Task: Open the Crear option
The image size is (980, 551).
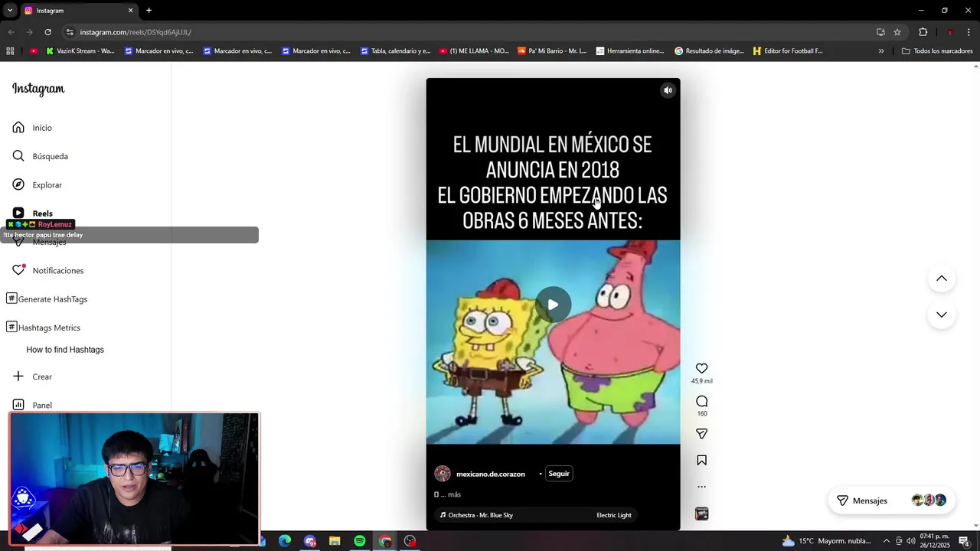Action: (x=32, y=377)
